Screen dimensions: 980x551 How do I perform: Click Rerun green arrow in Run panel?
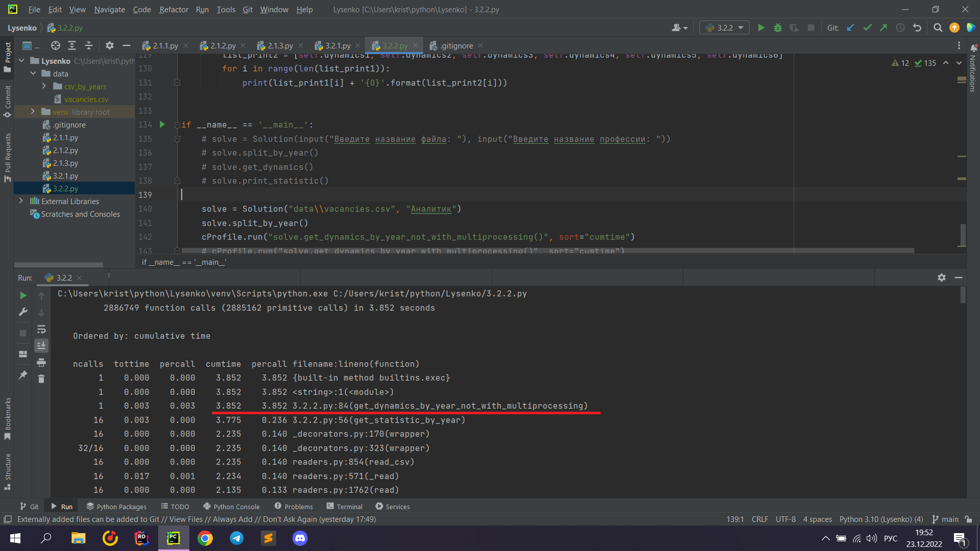pyautogui.click(x=23, y=295)
